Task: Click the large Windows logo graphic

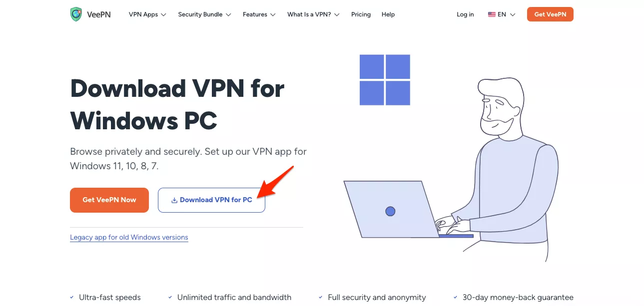Action: click(385, 80)
